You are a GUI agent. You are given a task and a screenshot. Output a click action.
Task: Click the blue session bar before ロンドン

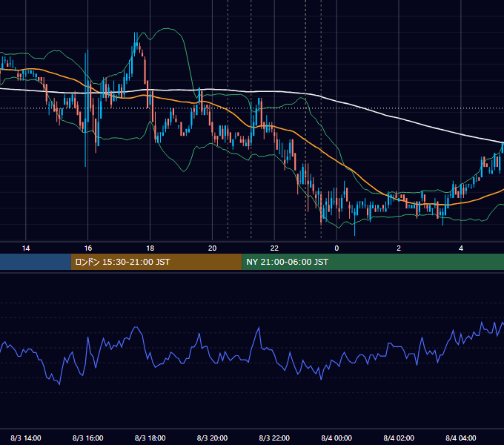click(36, 262)
